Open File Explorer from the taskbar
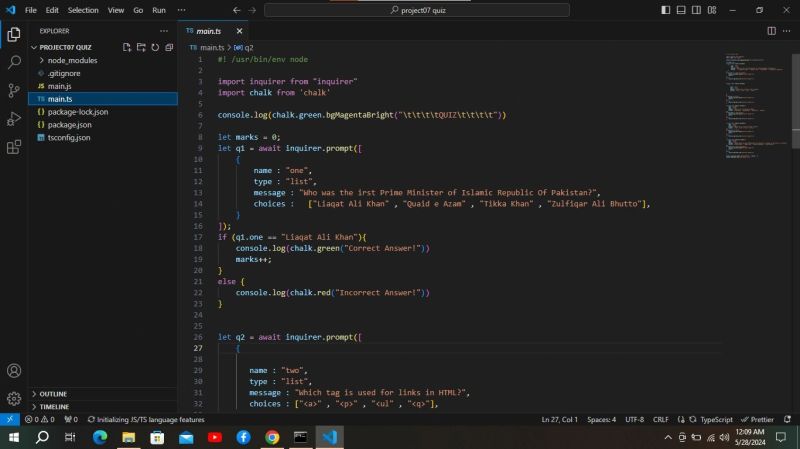The width and height of the screenshot is (800, 449). pyautogui.click(x=129, y=437)
